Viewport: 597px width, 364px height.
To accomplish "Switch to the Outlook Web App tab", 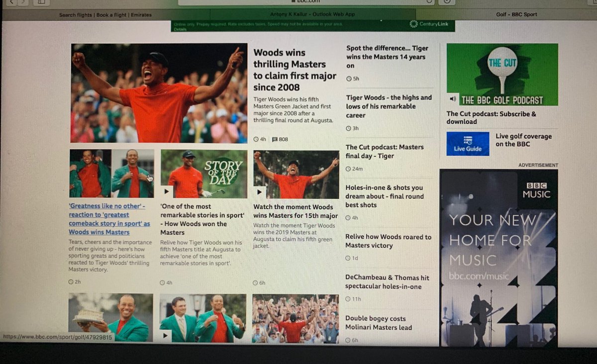I will [312, 14].
